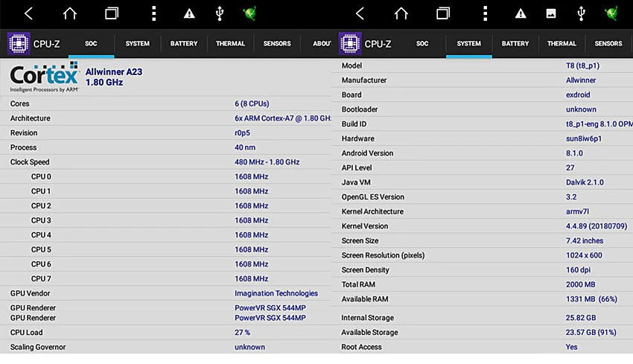This screenshot has height=364, width=633.
Task: Tap the back arrow in the right screenshot
Action: pyautogui.click(x=360, y=13)
